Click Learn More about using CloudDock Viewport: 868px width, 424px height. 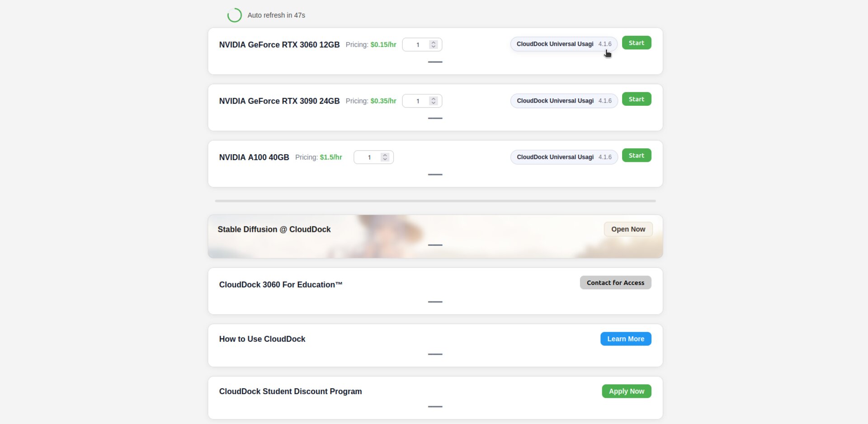tap(625, 339)
